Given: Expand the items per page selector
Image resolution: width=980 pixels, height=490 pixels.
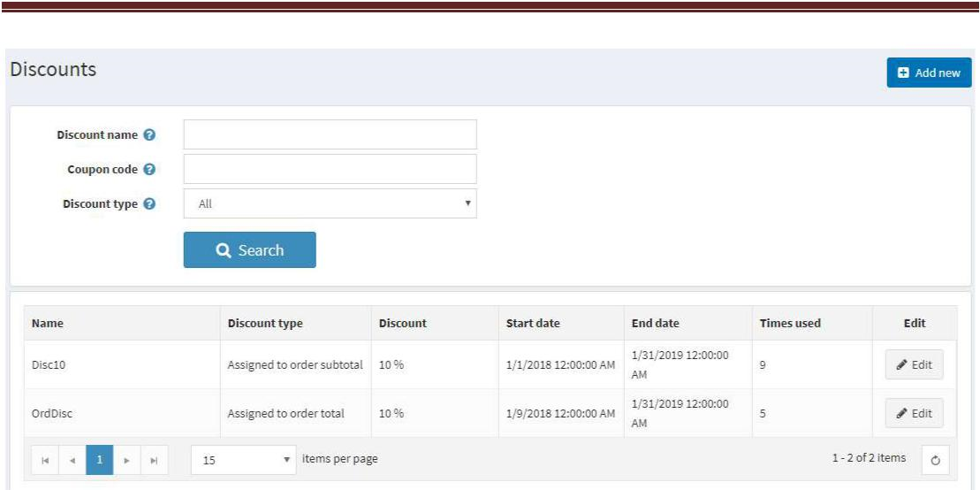Looking at the screenshot, I should tap(244, 460).
